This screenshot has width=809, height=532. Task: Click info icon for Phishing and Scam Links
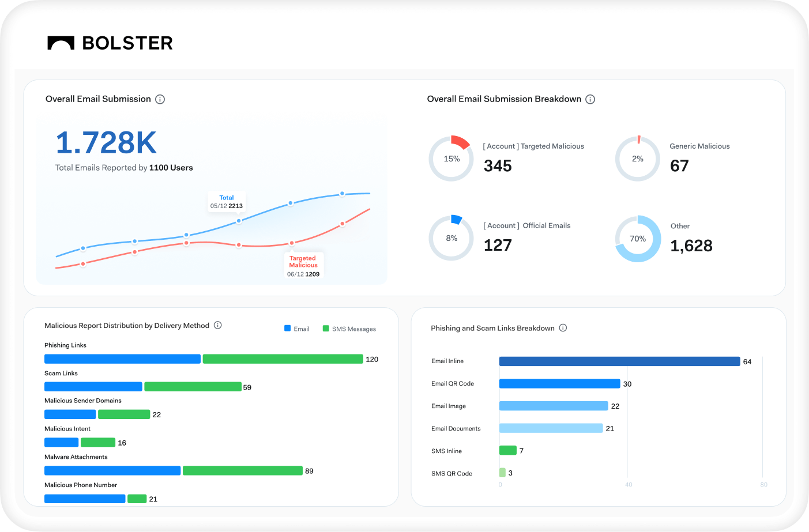click(x=563, y=328)
